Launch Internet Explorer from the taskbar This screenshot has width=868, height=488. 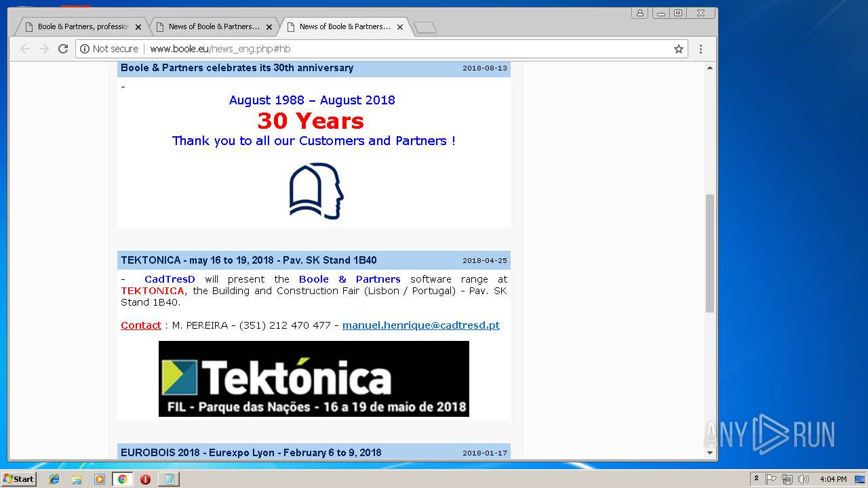[54, 479]
